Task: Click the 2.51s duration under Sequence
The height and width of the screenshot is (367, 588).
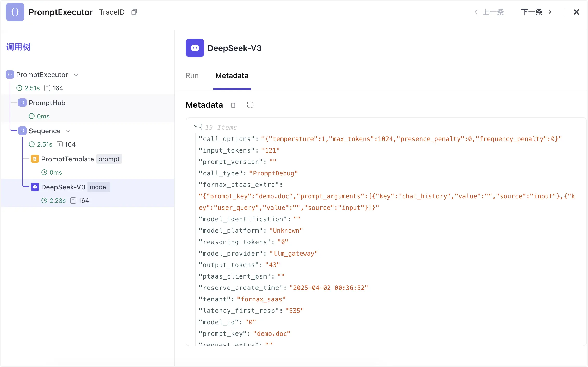Action: [45, 144]
